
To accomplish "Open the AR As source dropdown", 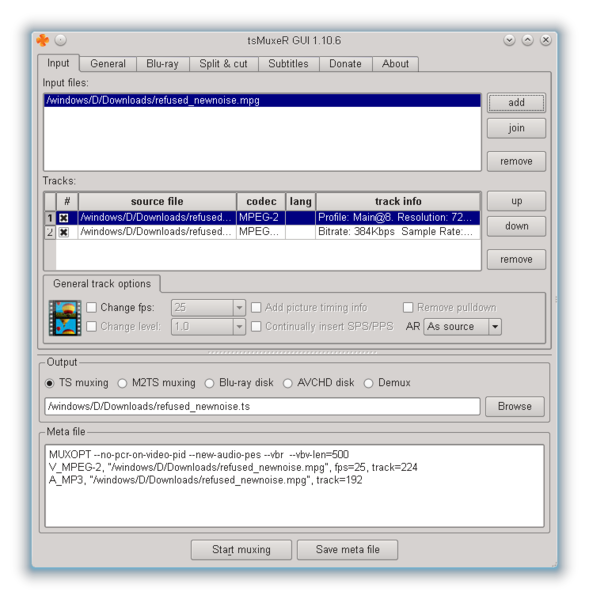I will tap(462, 327).
